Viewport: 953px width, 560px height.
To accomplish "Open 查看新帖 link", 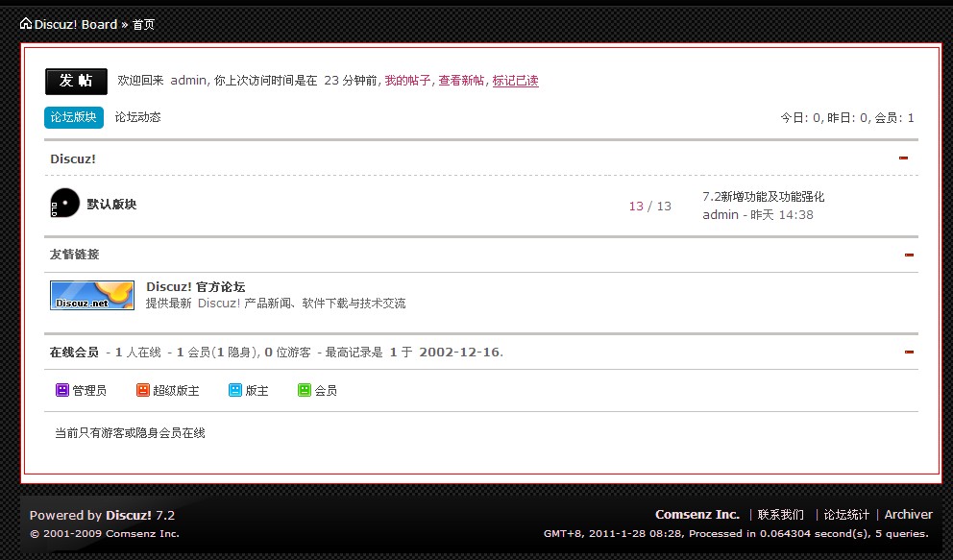I will pyautogui.click(x=461, y=80).
